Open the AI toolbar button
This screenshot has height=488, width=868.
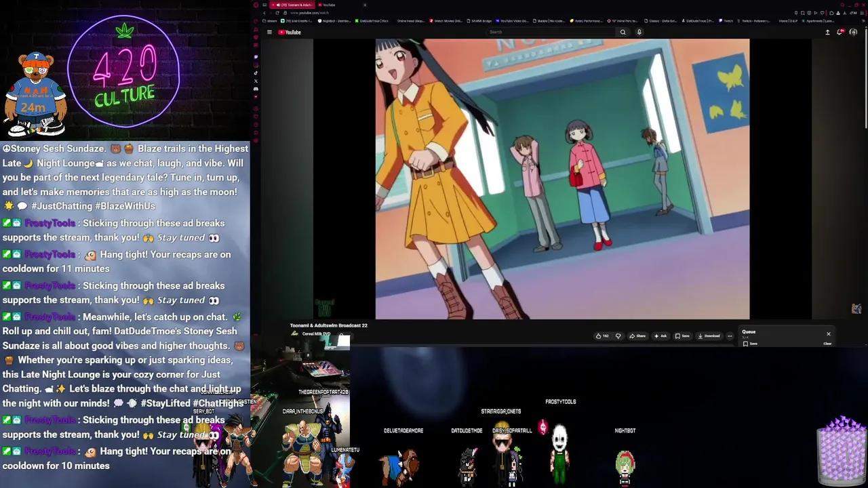pyautogui.click(x=853, y=13)
